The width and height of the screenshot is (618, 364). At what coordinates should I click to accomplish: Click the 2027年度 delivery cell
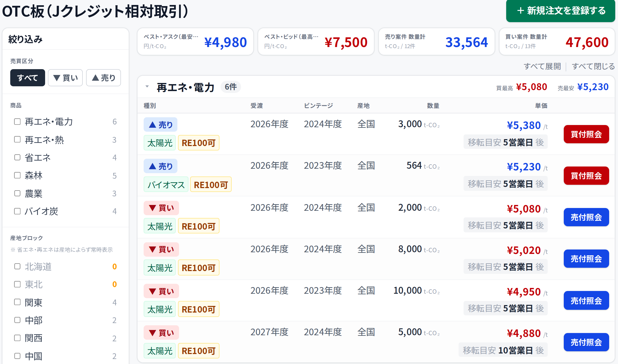coord(269,332)
